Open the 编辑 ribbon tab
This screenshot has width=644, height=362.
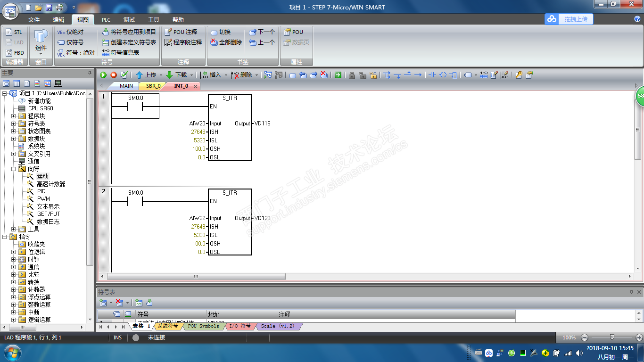point(58,20)
